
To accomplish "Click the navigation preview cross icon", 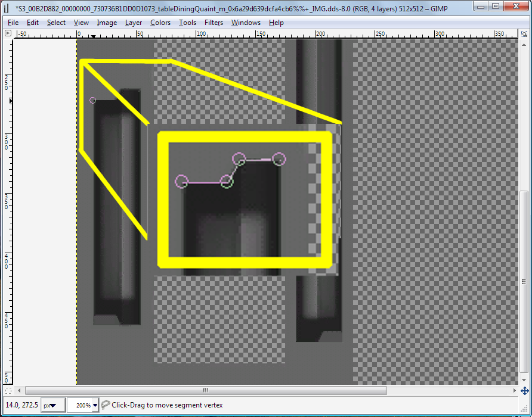I will click(524, 391).
